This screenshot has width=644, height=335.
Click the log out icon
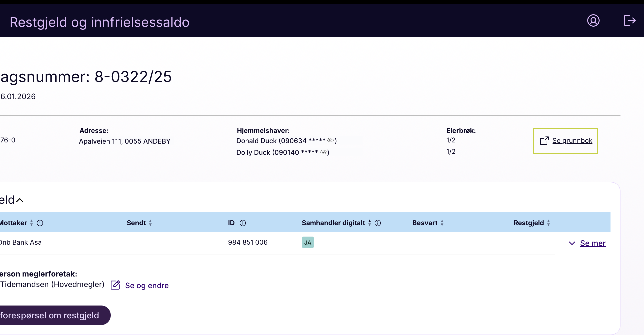(629, 20)
